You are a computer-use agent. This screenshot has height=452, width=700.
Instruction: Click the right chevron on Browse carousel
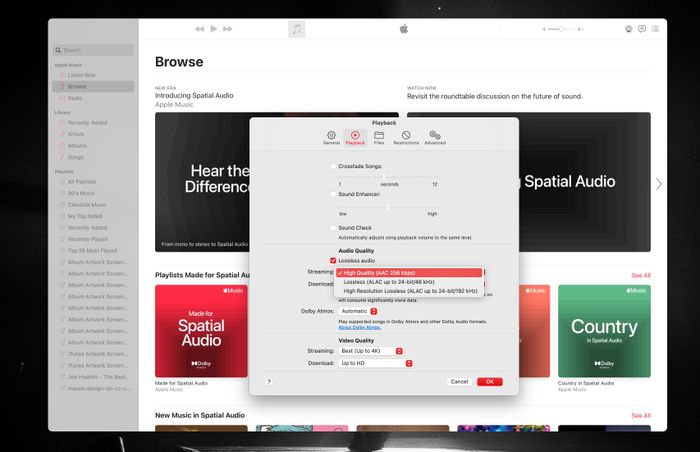(x=659, y=184)
